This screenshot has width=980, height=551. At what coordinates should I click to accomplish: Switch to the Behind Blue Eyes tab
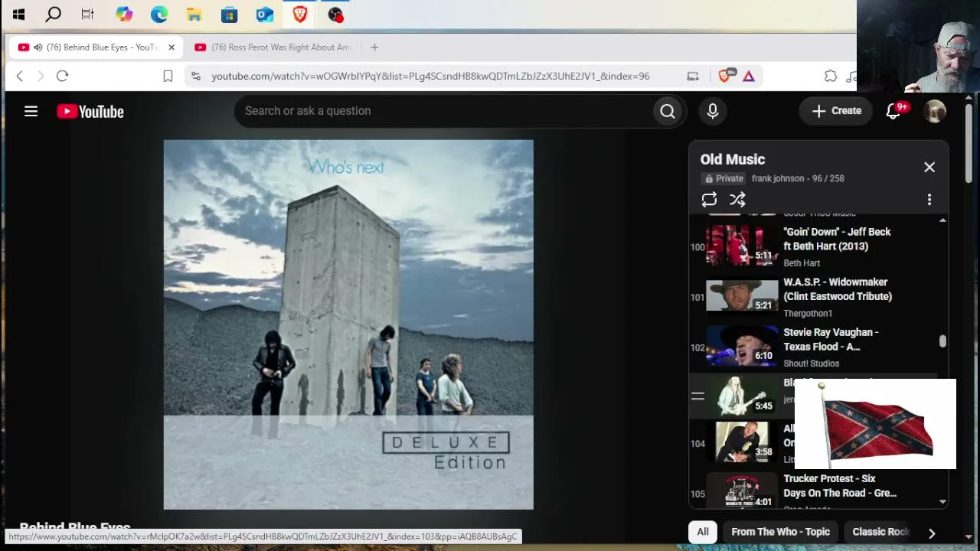[x=96, y=47]
